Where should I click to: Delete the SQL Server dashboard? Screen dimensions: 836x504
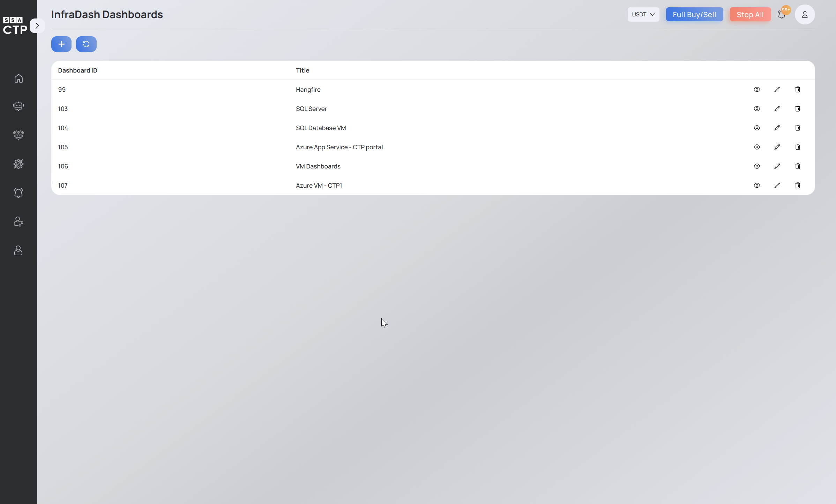pos(798,109)
